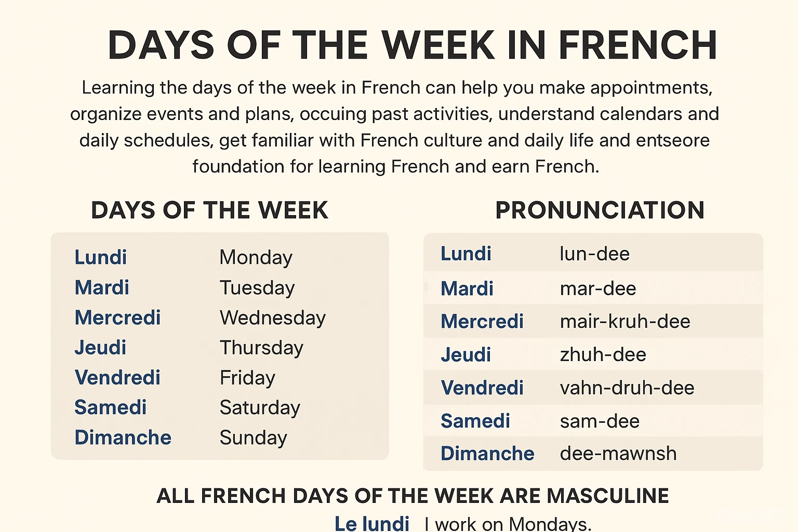798x532 pixels.
Task: Click the Days of the Week subheading
Action: 210,210
